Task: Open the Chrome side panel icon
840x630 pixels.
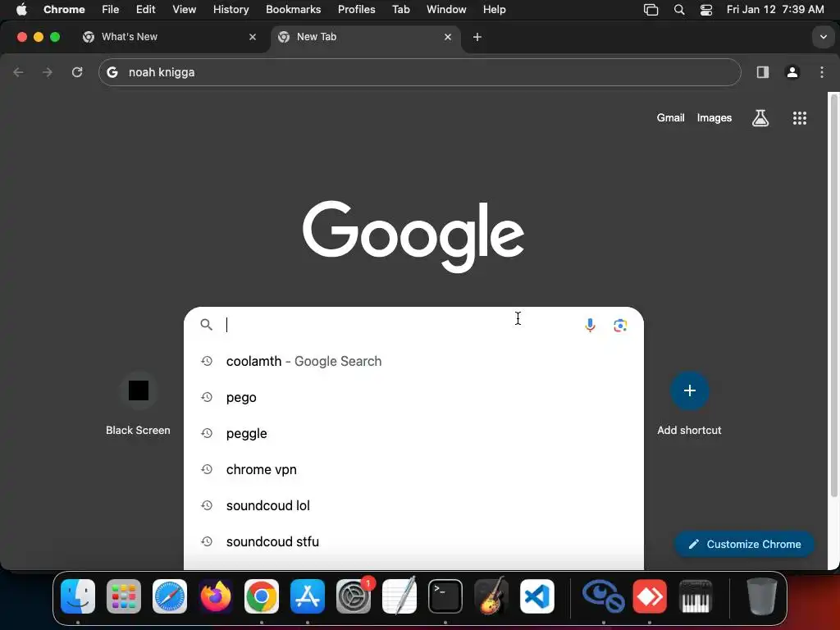Action: coord(762,72)
